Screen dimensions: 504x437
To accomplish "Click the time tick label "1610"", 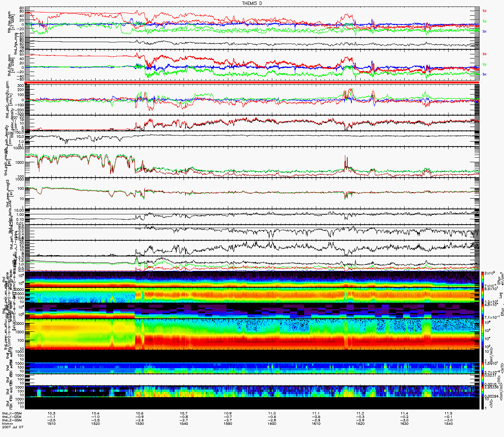I will (x=316, y=424).
